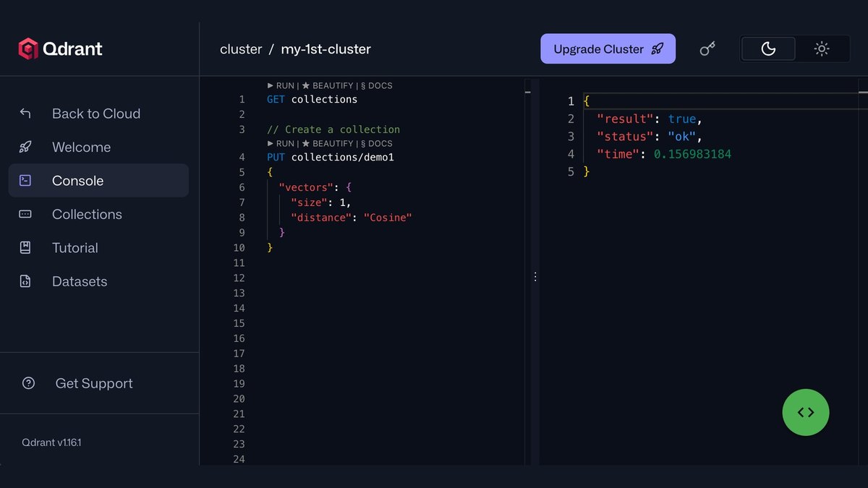Image resolution: width=868 pixels, height=488 pixels.
Task: Beautify the GET collections request
Action: pos(328,85)
